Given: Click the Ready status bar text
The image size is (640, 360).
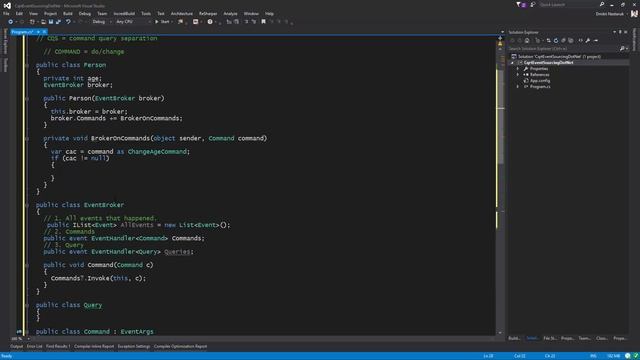Looking at the screenshot, I should coord(7,356).
